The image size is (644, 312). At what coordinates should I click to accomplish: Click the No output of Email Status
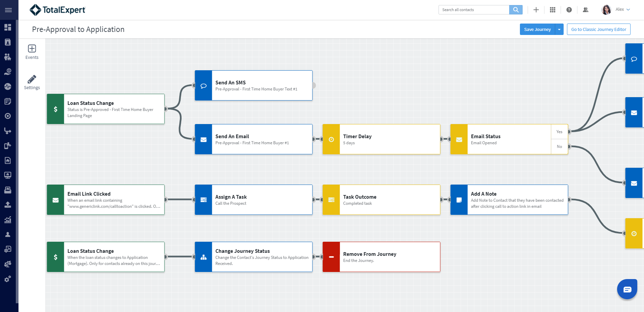(x=560, y=147)
